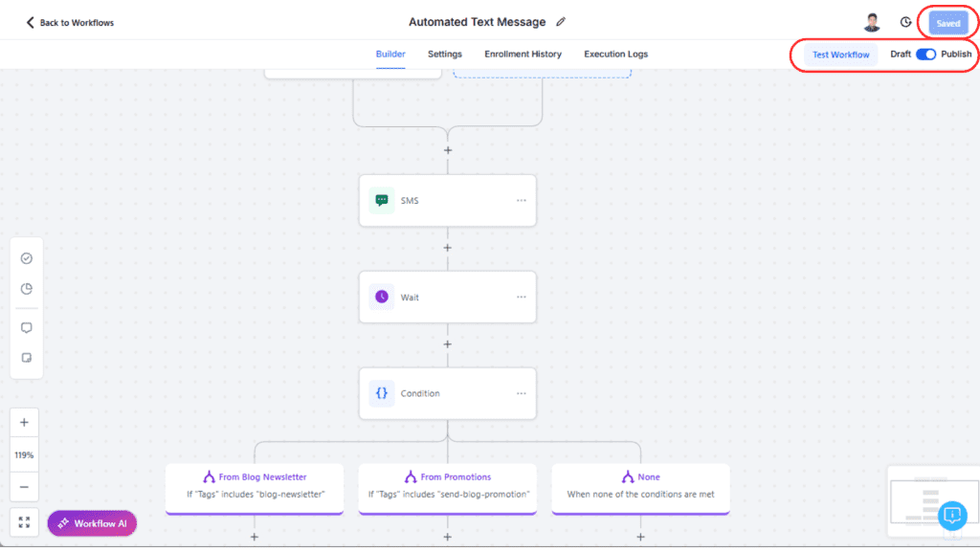Click the Condition curly braces icon
The image size is (980, 552).
(x=382, y=393)
